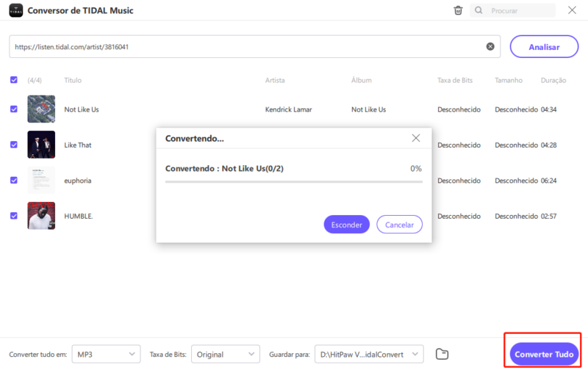Click the Like That track title
Image resolution: width=588 pixels, height=370 pixels.
(x=78, y=145)
